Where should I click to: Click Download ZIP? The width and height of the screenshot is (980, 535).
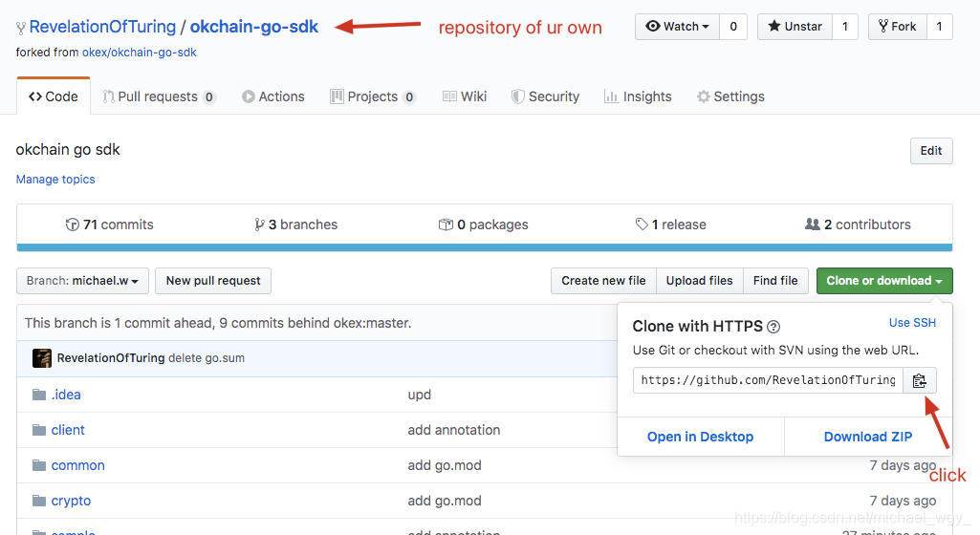click(868, 437)
